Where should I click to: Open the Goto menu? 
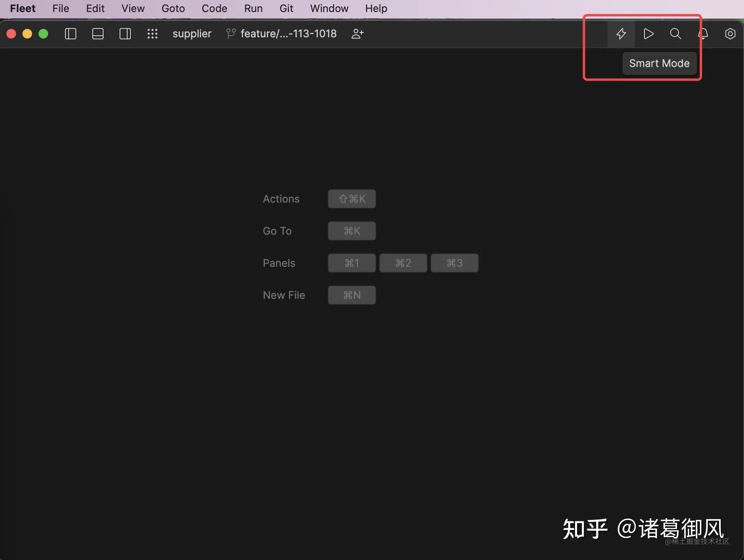click(173, 8)
